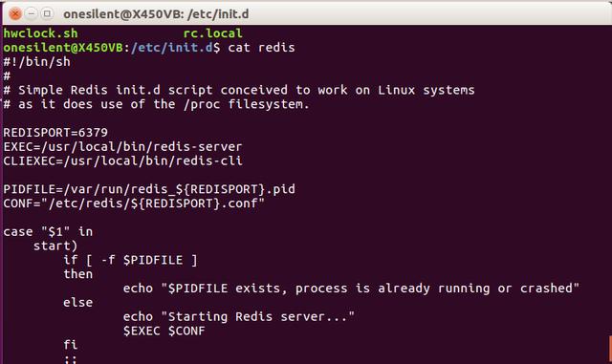Click the 'cat redis' command text
Screen dimensions: 612x364
261,48
